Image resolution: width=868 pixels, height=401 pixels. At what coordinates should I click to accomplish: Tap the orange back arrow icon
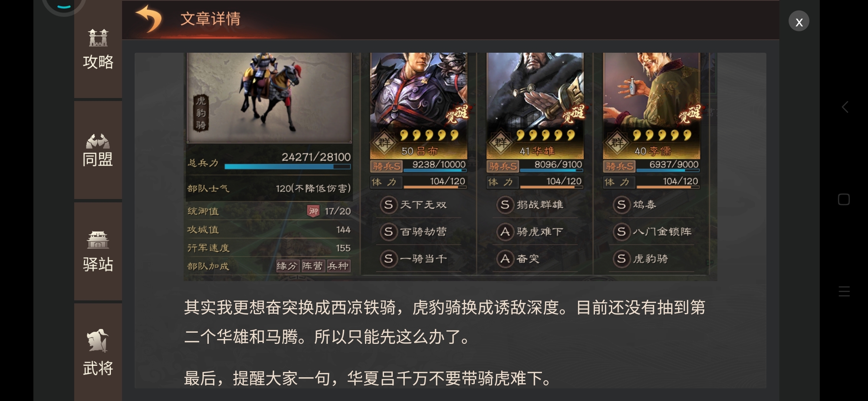pyautogui.click(x=149, y=19)
